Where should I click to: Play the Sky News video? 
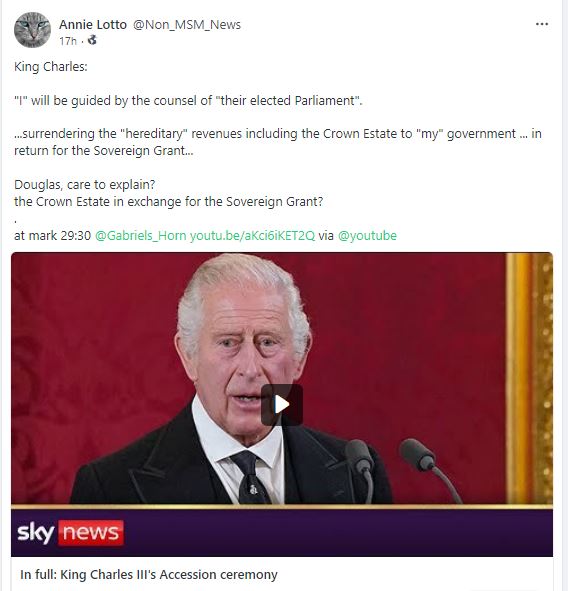pos(282,405)
